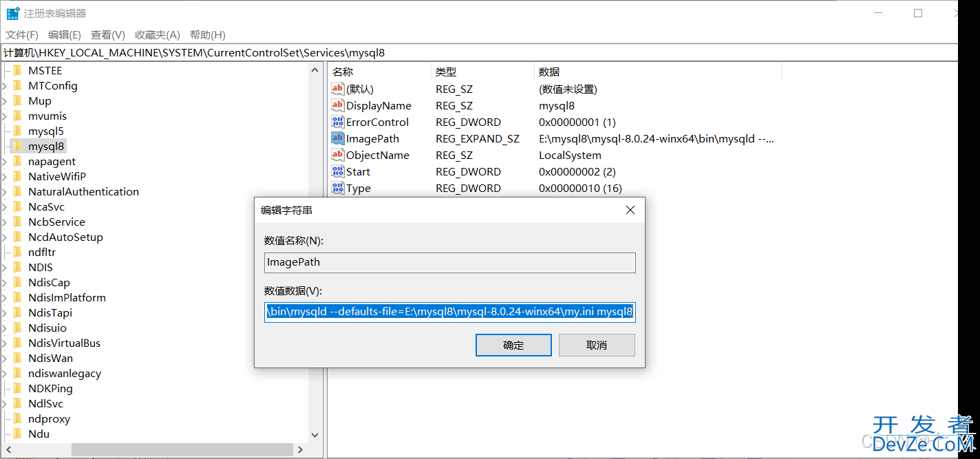The image size is (980, 459).
Task: Click the MTConfig folder icon
Action: (x=17, y=85)
